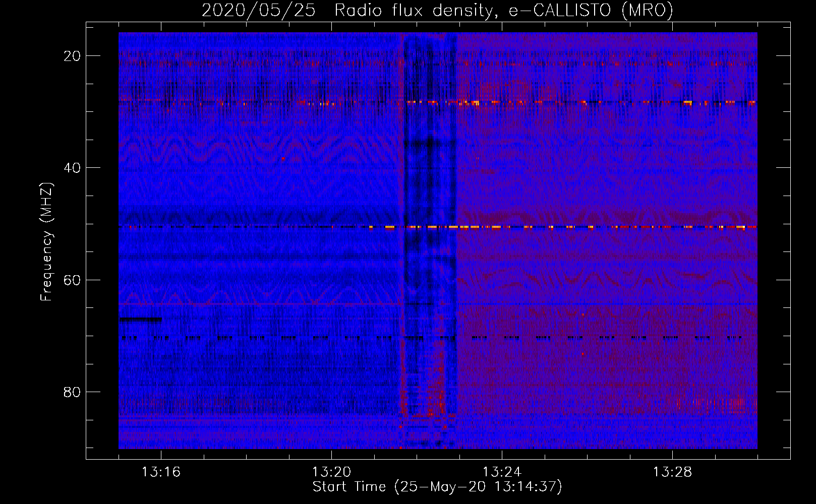Click the frequency tick label 60
This screenshot has width=816, height=504.
[73, 279]
